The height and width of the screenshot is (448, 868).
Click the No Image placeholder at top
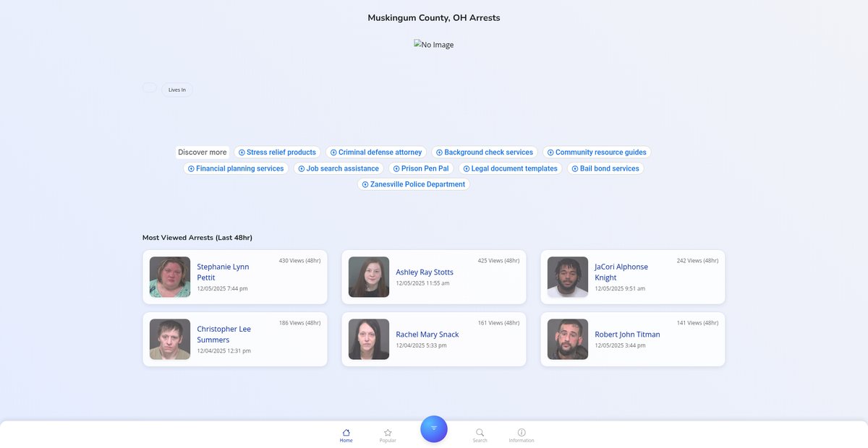pyautogui.click(x=434, y=45)
